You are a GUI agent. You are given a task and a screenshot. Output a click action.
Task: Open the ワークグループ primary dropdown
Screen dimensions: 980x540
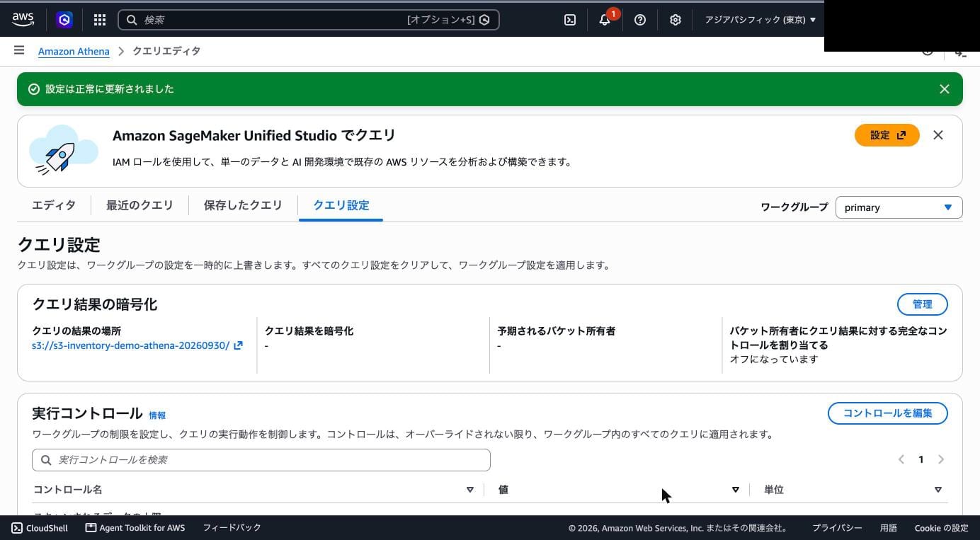pyautogui.click(x=899, y=207)
